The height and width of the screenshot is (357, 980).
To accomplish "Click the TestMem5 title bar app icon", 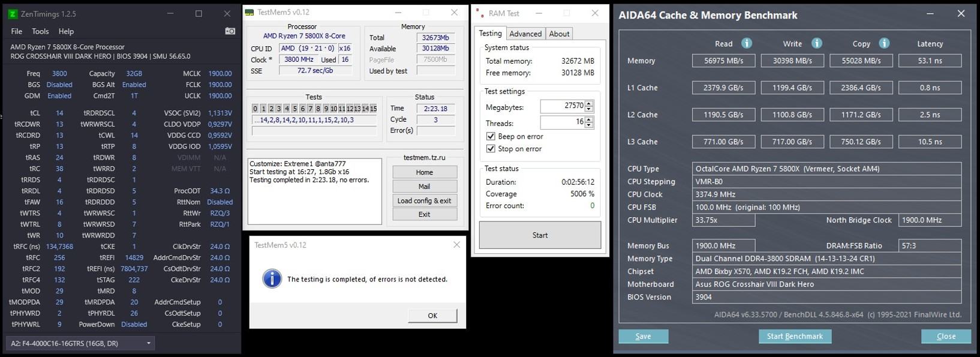I will (x=250, y=12).
